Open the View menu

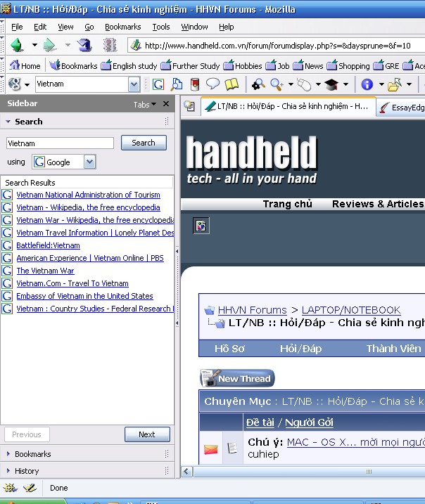[65, 27]
